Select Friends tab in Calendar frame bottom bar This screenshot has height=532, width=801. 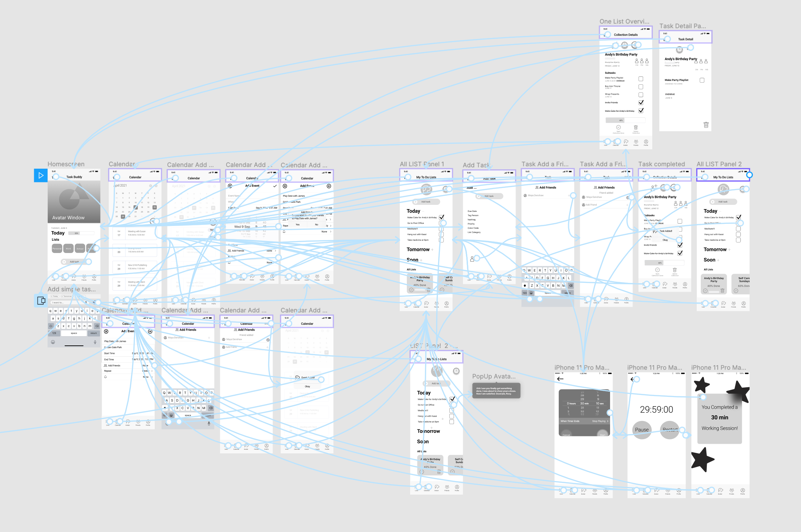click(x=145, y=301)
